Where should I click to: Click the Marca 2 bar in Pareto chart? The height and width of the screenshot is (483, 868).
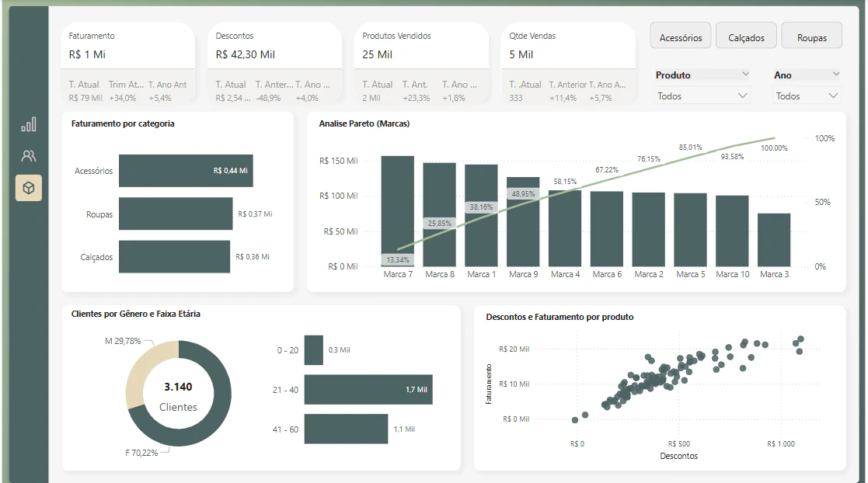[649, 230]
